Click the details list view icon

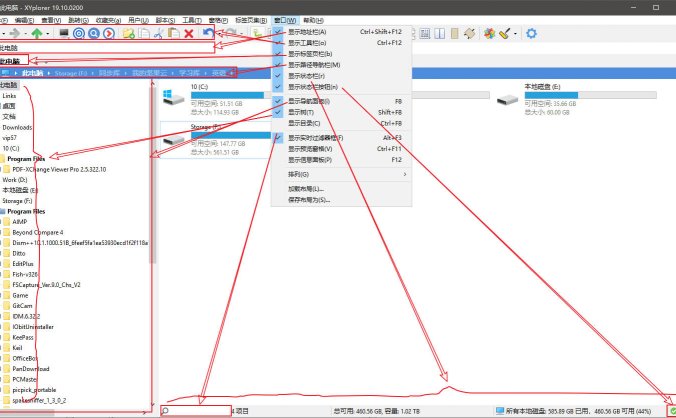(425, 33)
